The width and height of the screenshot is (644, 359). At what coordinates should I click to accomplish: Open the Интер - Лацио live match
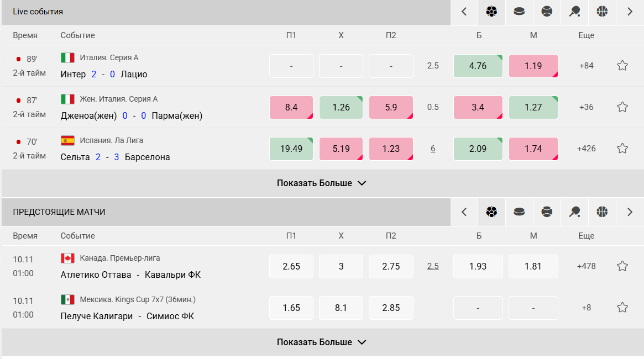tap(104, 74)
